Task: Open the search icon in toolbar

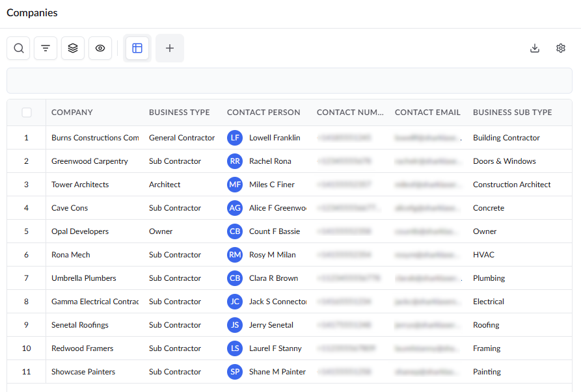Action: coord(18,48)
